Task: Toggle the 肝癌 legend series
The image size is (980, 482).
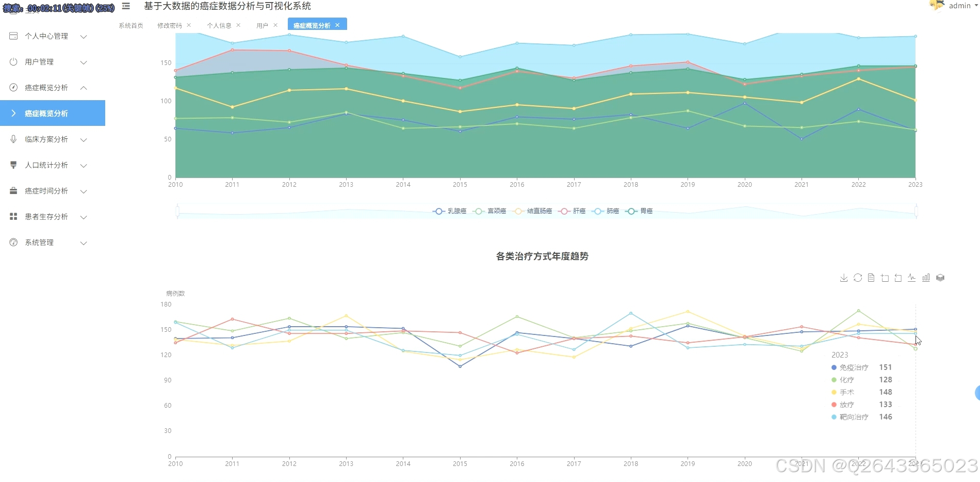Action: pos(572,211)
